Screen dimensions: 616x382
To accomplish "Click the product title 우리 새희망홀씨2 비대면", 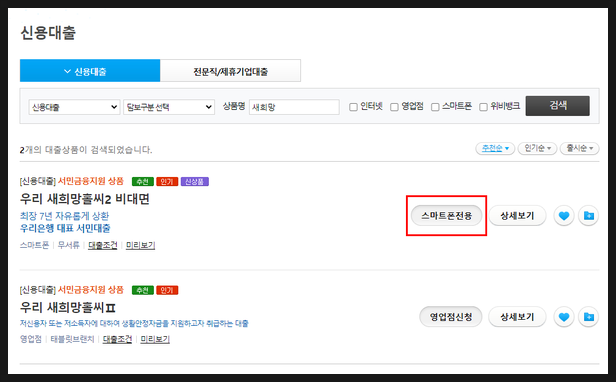I will click(x=85, y=199).
